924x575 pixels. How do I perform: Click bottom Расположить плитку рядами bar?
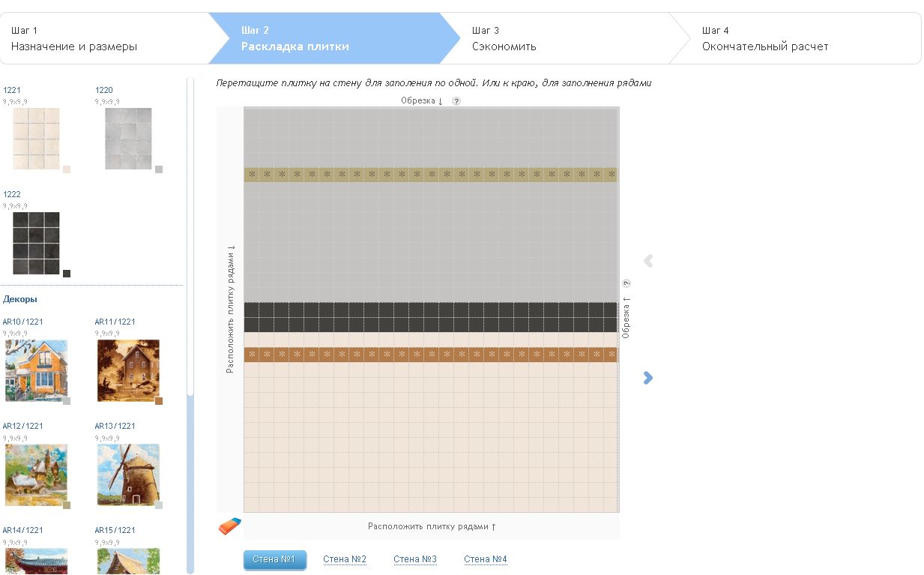point(432,526)
